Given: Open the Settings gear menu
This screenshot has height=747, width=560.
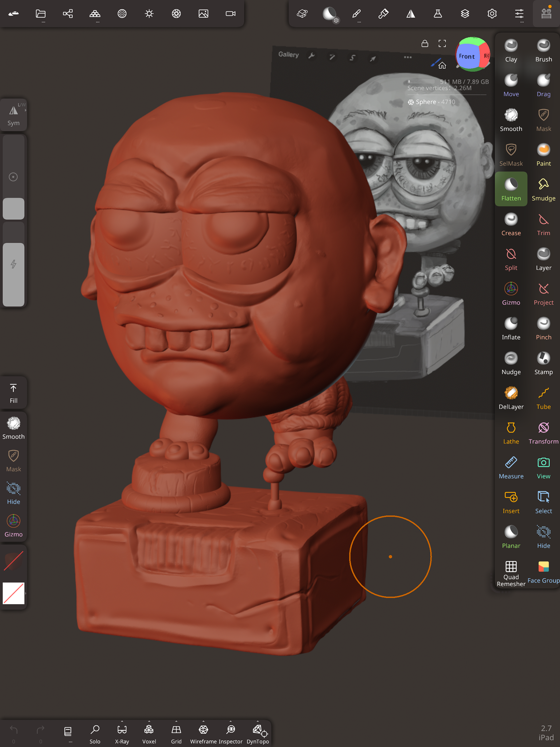Looking at the screenshot, I should click(x=492, y=14).
